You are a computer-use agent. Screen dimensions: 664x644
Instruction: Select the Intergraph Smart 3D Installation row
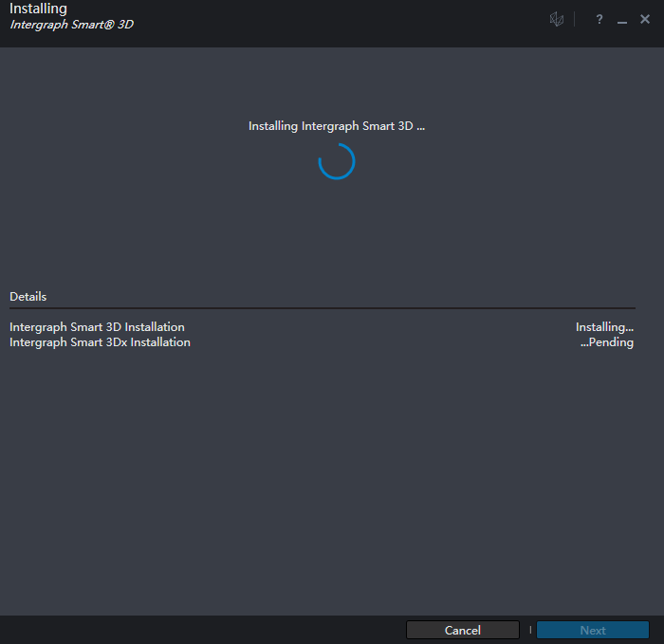click(x=97, y=327)
